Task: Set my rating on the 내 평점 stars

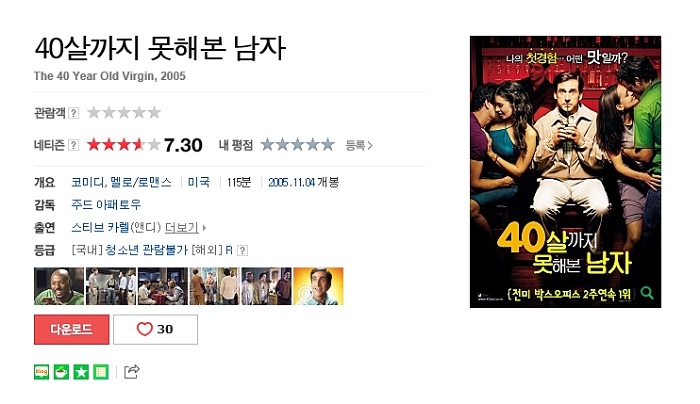Action: [297, 145]
